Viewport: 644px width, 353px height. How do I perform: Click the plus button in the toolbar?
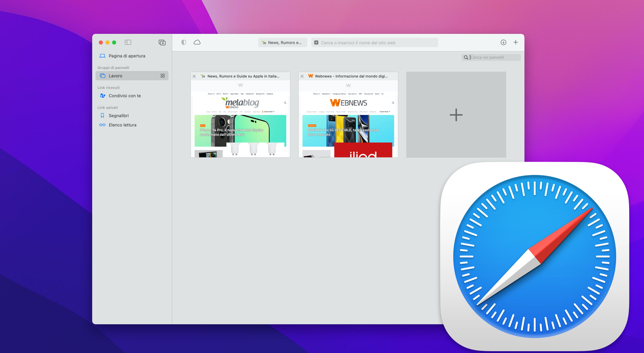click(516, 42)
